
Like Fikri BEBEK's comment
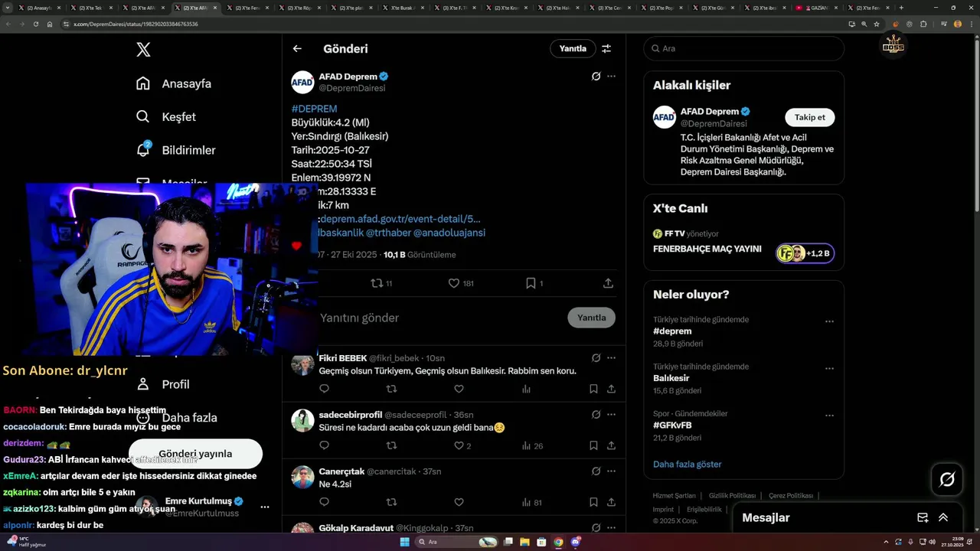pos(459,389)
